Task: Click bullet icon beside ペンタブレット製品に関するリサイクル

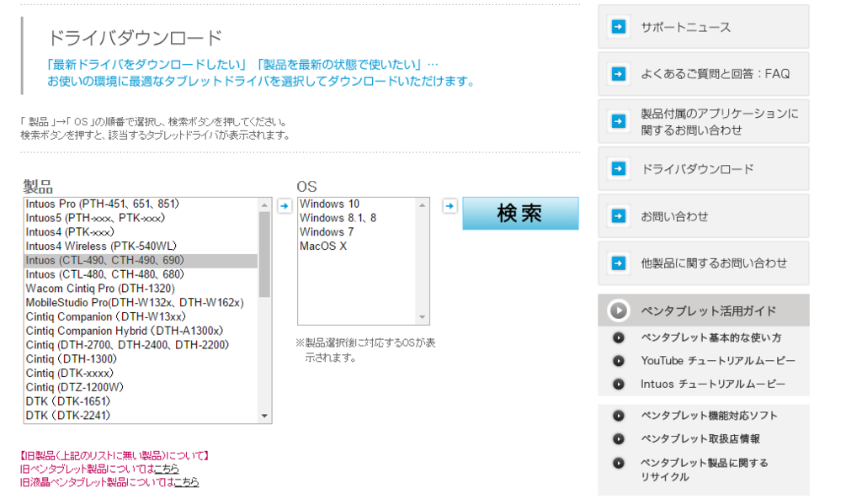Action: [619, 463]
